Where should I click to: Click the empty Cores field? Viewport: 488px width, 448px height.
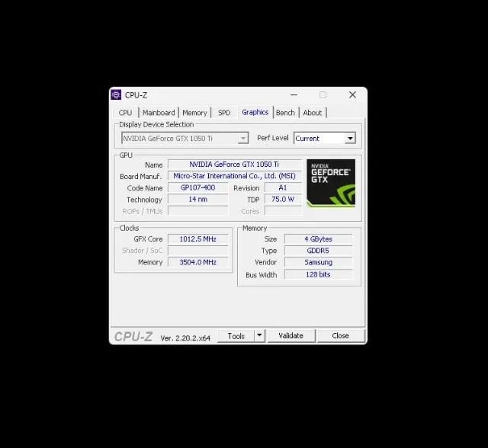[283, 211]
